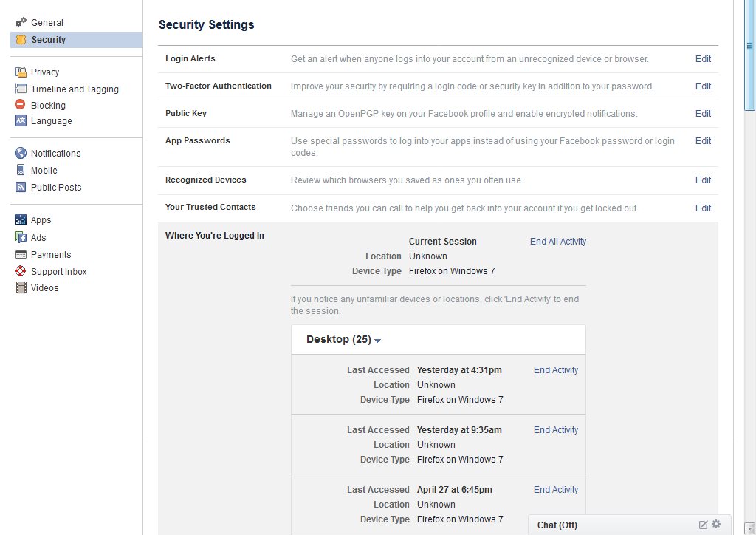The width and height of the screenshot is (756, 535).
Task: Open new message from chat bar icon
Action: coord(703,525)
